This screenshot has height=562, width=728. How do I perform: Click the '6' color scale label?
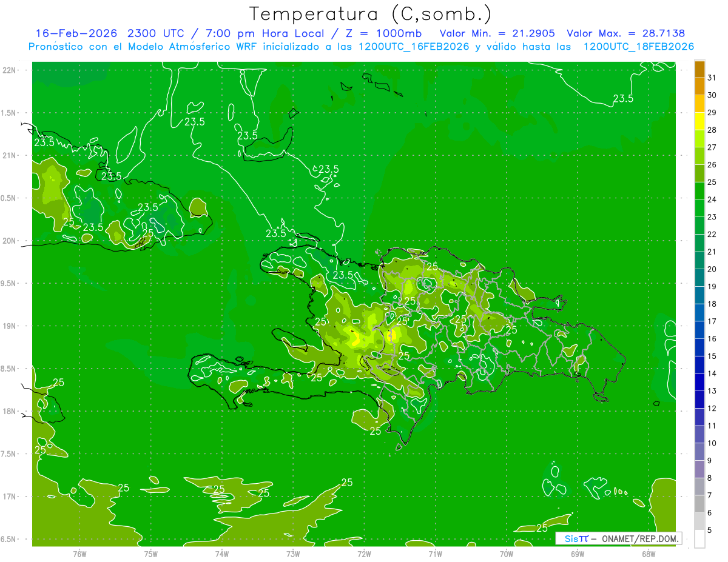click(709, 513)
